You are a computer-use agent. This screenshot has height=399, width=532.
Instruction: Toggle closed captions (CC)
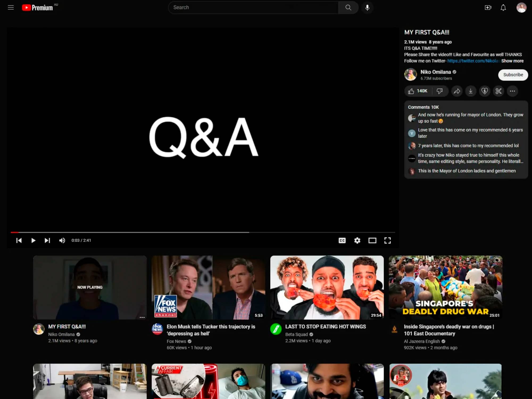[x=342, y=241]
